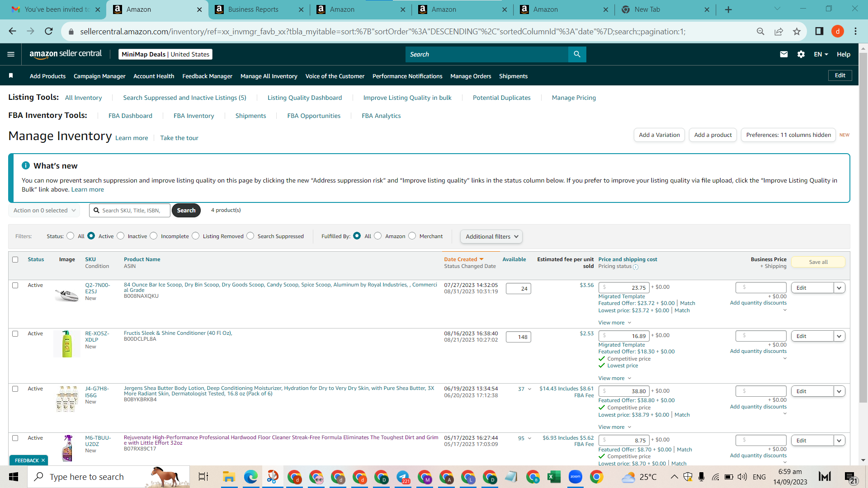Reload the page with the browser refresh icon
Image resolution: width=868 pixels, height=488 pixels.
49,31
